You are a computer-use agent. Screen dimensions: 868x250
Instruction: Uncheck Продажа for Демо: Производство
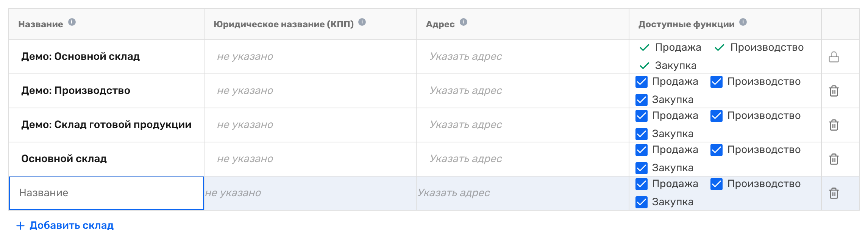642,82
